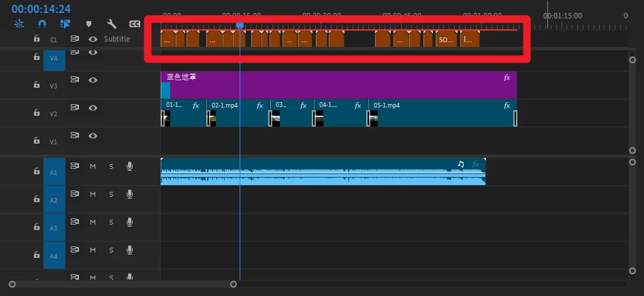Toggle the Linked Selection icon
Screen dimensions: 644x296
[65, 24]
